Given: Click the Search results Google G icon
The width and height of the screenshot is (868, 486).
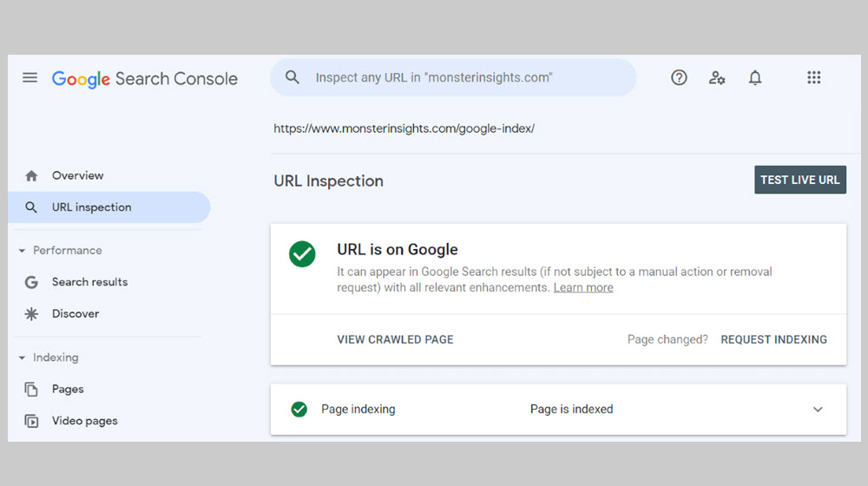Looking at the screenshot, I should (31, 282).
